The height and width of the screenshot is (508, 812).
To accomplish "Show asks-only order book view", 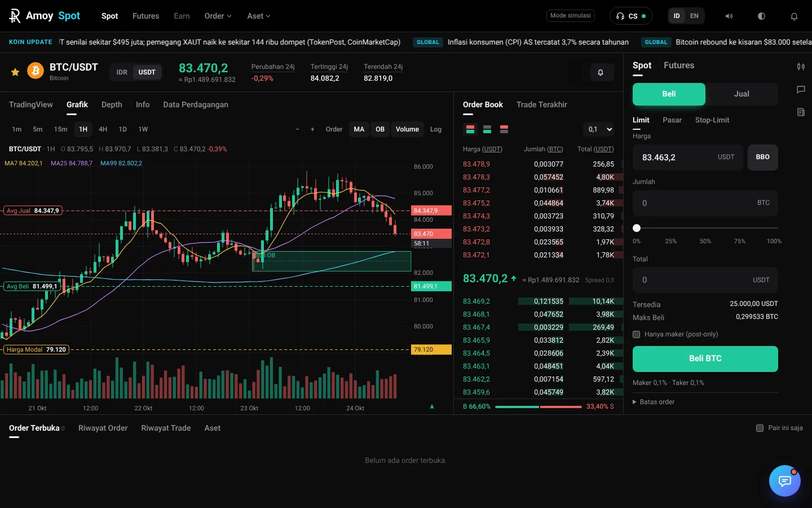I will click(x=504, y=129).
